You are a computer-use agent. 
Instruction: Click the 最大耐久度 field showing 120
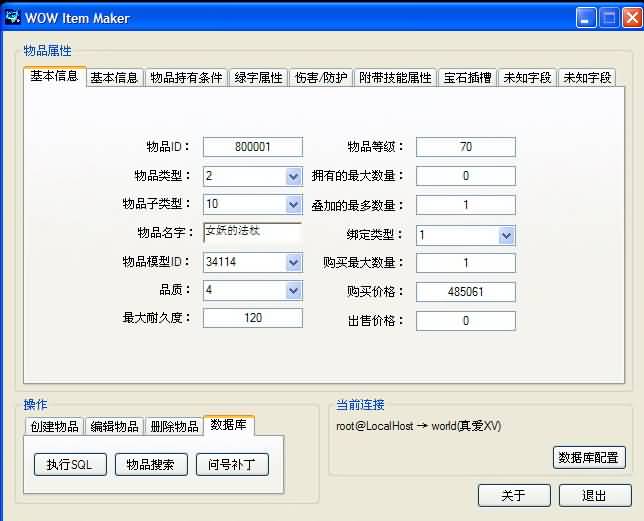coord(253,318)
